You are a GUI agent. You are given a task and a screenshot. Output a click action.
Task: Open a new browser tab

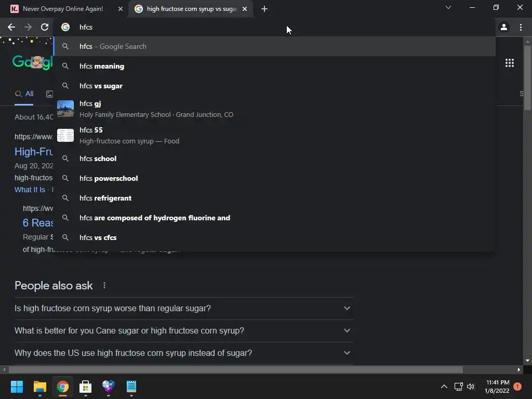click(264, 9)
